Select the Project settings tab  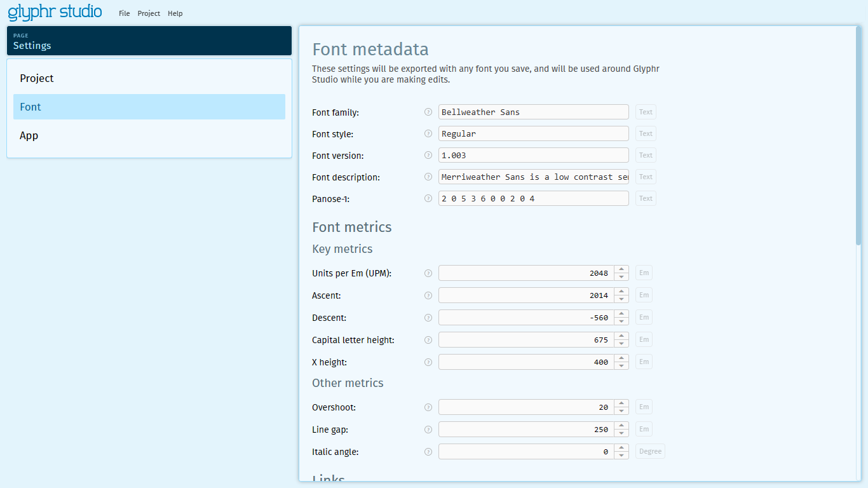point(149,78)
